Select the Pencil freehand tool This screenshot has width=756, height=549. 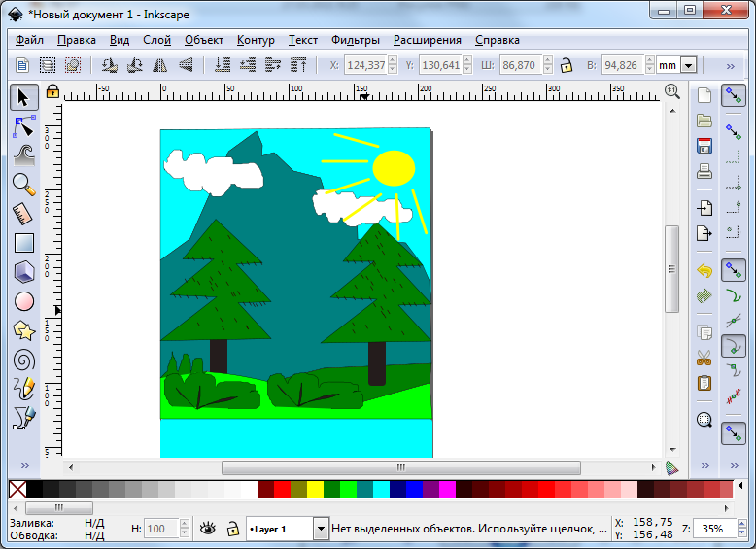click(23, 389)
